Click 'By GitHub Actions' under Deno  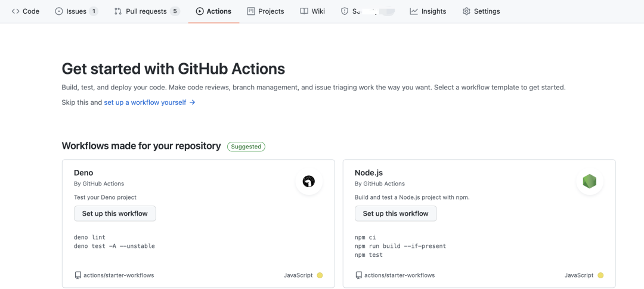[x=99, y=184]
